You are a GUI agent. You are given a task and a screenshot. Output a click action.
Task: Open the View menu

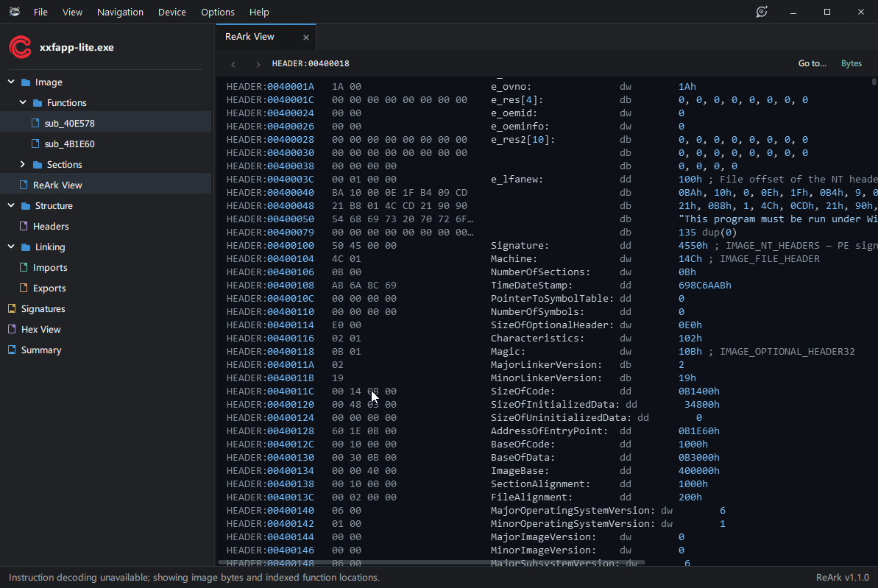72,12
